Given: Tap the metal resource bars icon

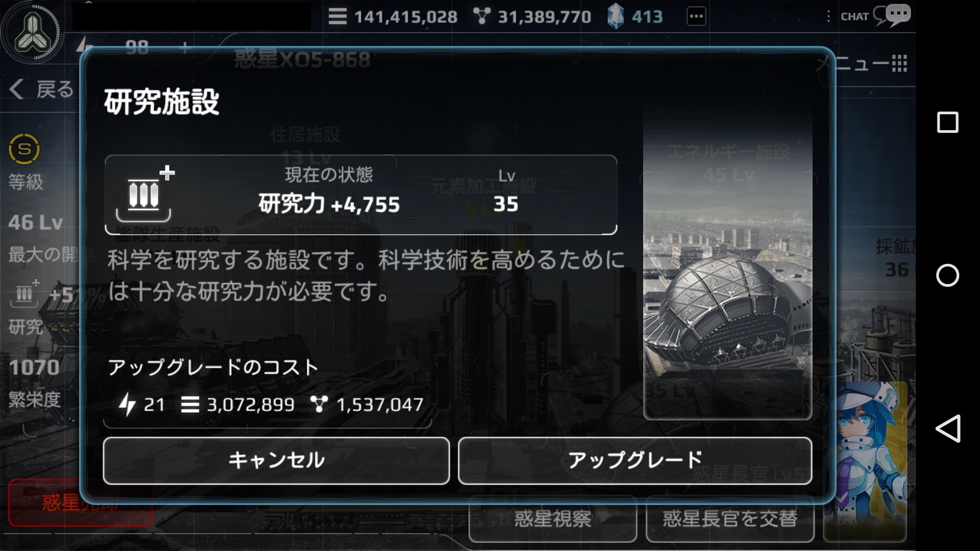Looking at the screenshot, I should pos(337,16).
